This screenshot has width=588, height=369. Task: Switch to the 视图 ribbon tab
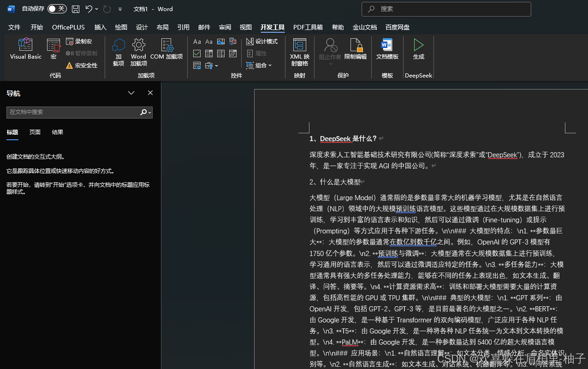click(x=246, y=27)
